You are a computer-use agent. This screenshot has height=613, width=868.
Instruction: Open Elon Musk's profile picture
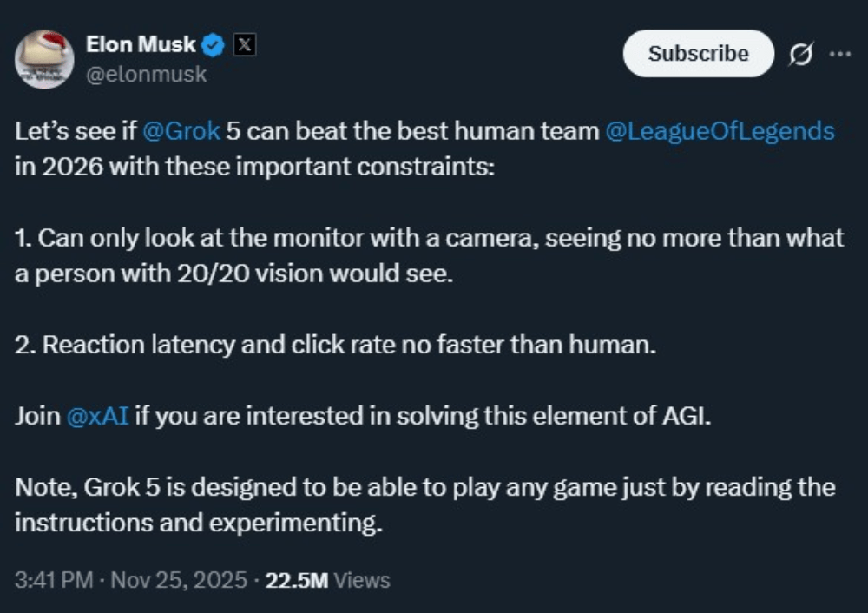tap(44, 60)
